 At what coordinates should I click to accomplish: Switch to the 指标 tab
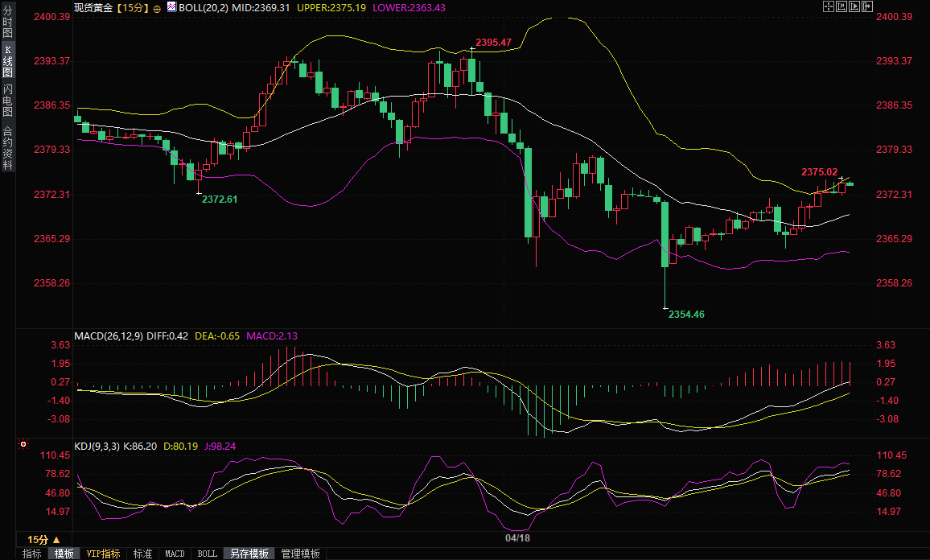(32, 554)
